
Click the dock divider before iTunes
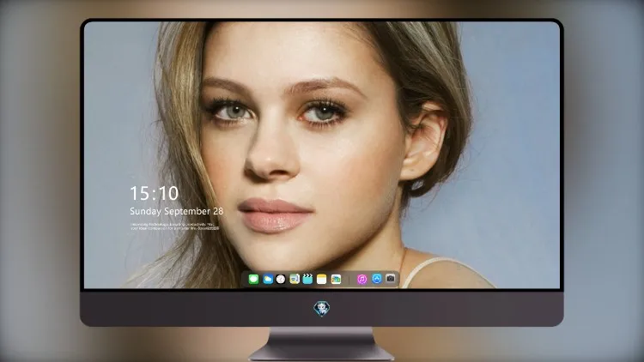349,280
